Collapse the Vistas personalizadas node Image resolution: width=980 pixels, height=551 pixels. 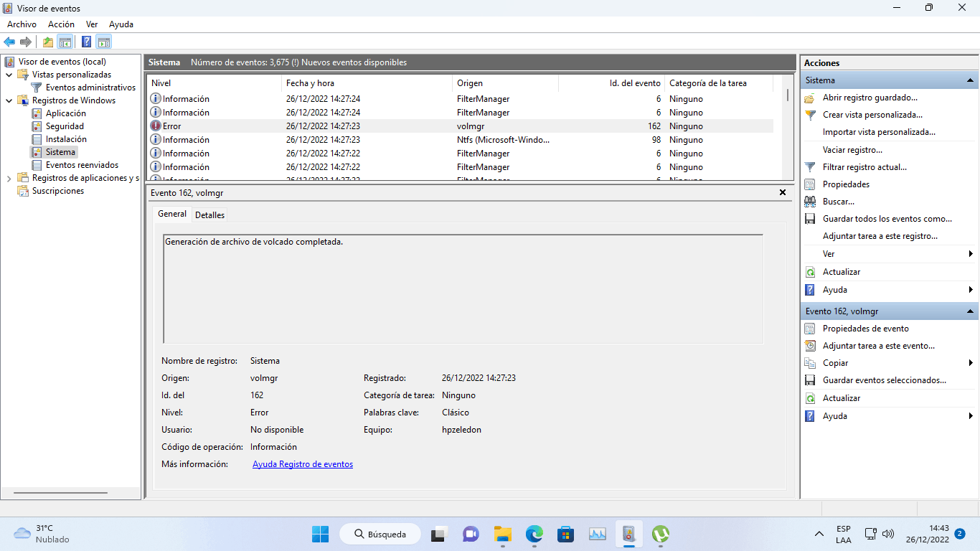(9, 75)
